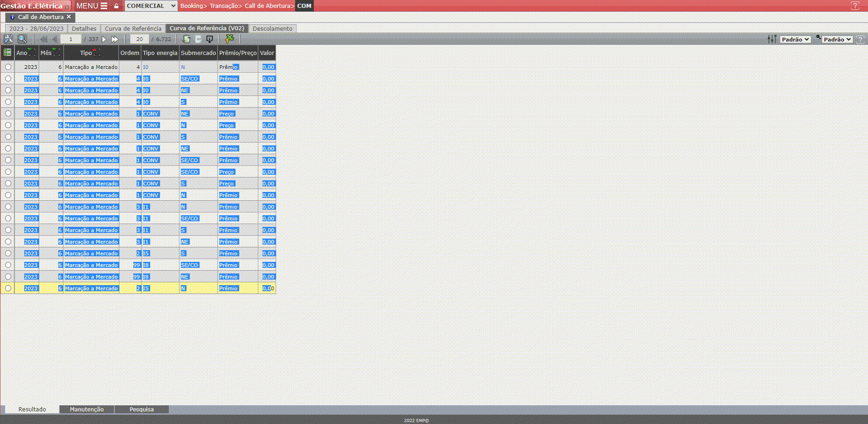The image size is (868, 424).
Task: Select radio button of first 2023 row
Action: pyautogui.click(x=8, y=67)
